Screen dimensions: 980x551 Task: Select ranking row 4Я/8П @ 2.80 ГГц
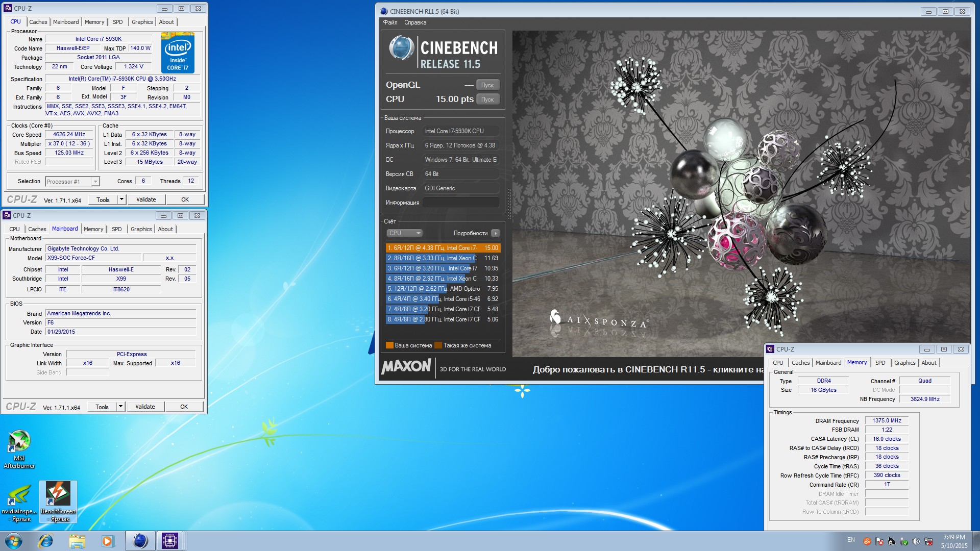pos(443,319)
